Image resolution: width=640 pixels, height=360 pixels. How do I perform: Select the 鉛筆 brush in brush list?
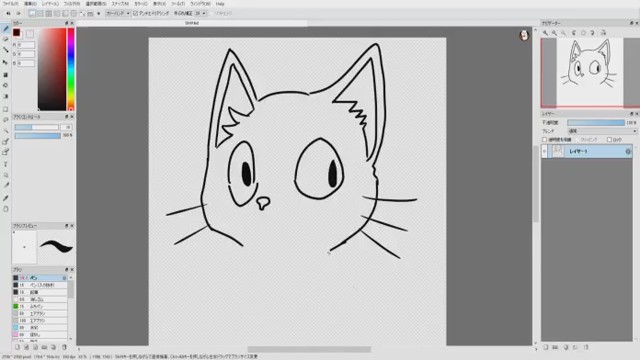[x=40, y=292]
